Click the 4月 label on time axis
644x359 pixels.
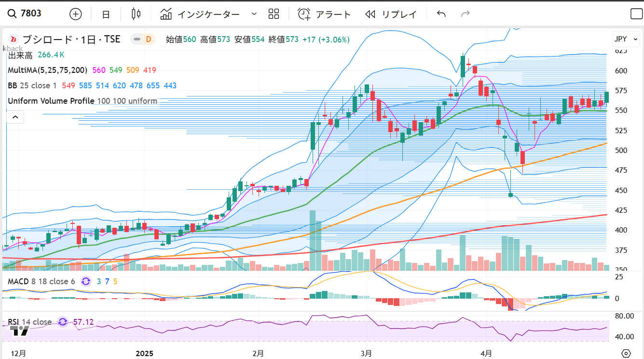coord(486,354)
